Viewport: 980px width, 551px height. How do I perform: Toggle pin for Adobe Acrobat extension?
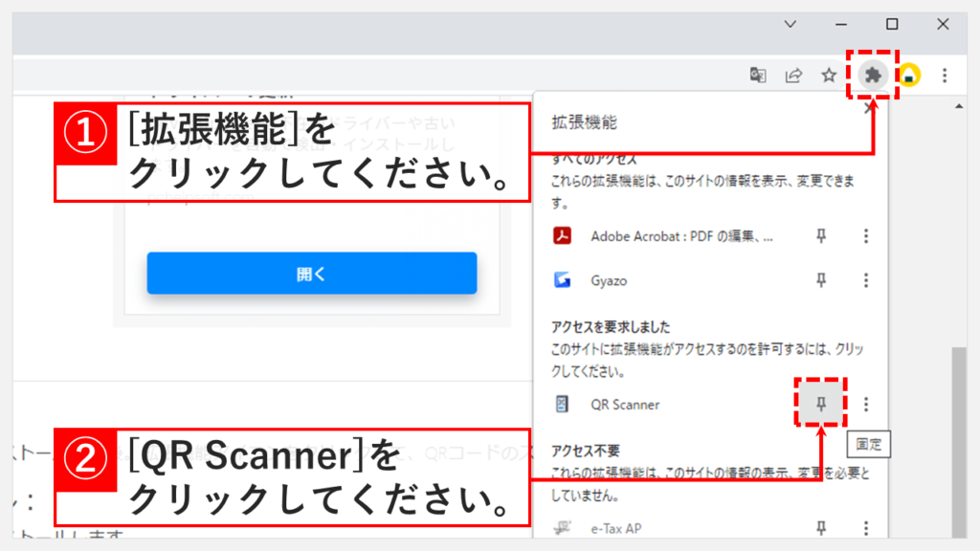820,236
